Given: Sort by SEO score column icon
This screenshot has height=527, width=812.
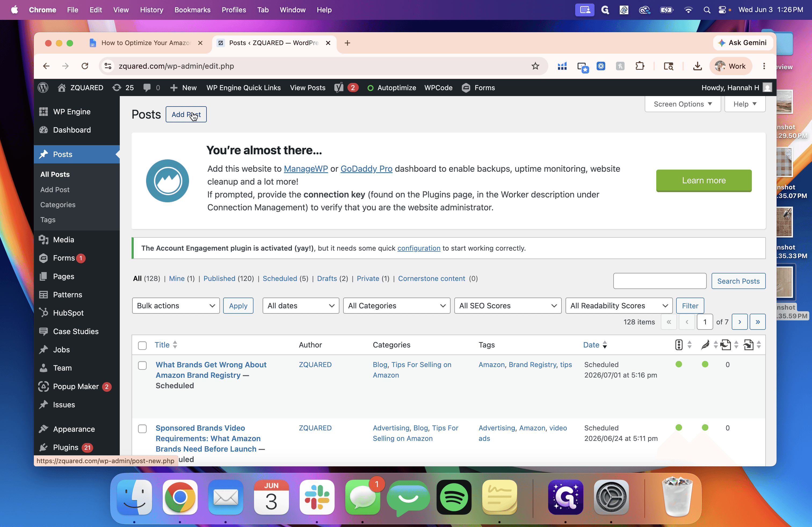Looking at the screenshot, I should coord(679,345).
